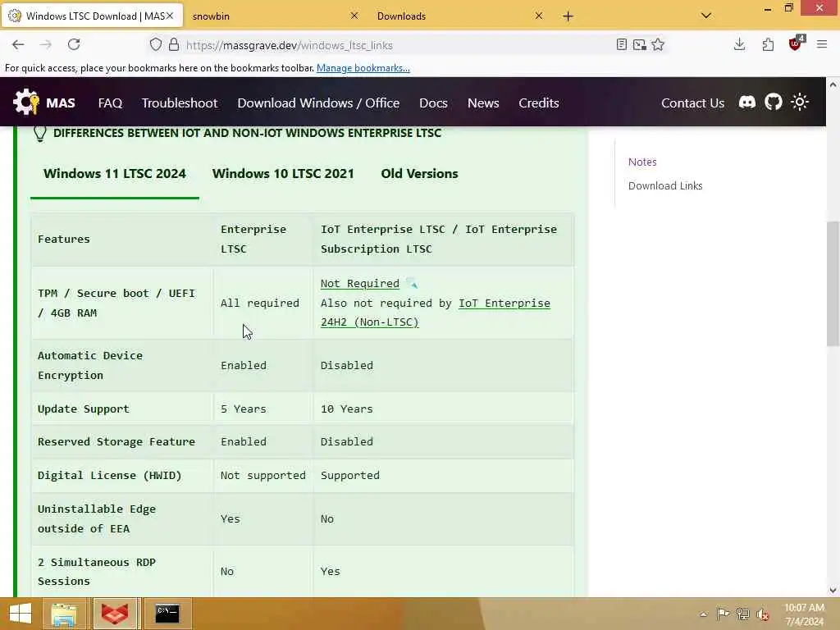
Task: Click the MAS gear logo
Action: point(26,102)
